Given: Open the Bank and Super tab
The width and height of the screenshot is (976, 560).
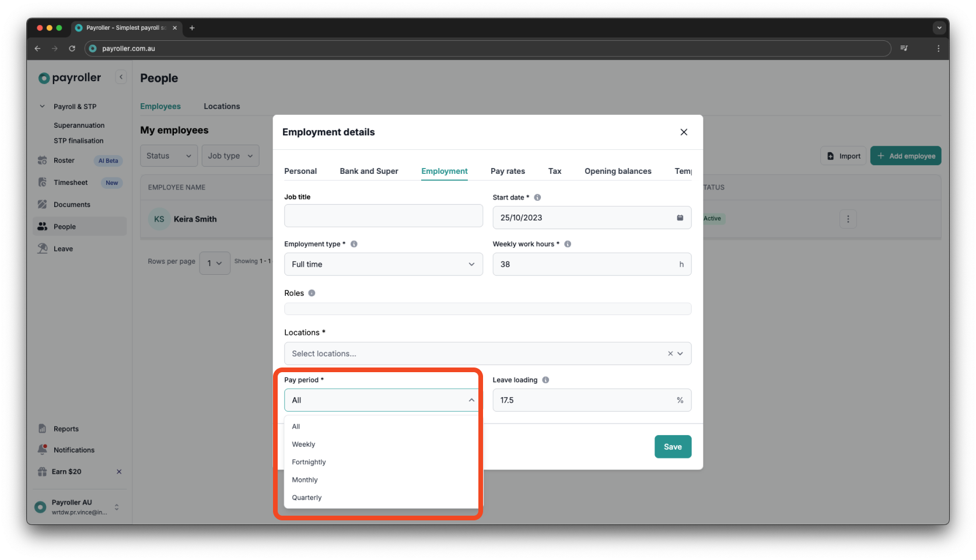Looking at the screenshot, I should click(x=368, y=171).
